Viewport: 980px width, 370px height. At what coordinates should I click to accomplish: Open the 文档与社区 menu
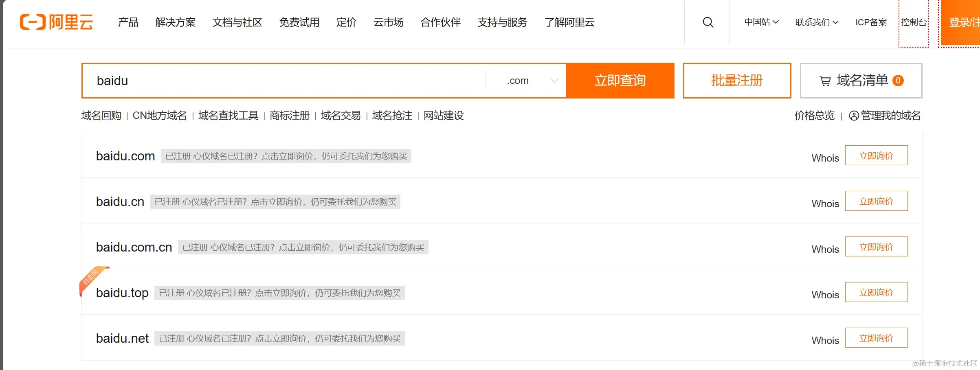coord(237,22)
